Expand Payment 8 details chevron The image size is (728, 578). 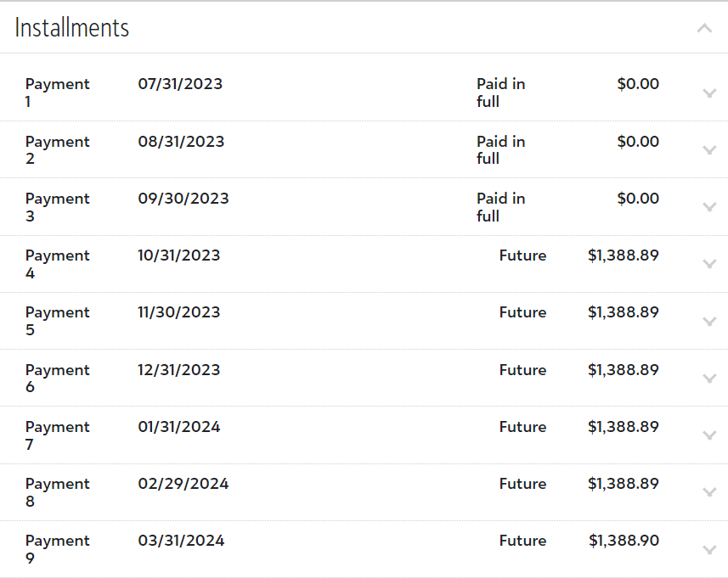pyautogui.click(x=710, y=492)
